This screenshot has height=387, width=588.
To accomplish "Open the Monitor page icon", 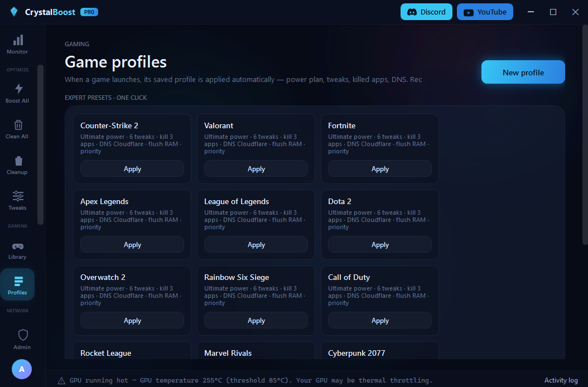I will tap(18, 40).
